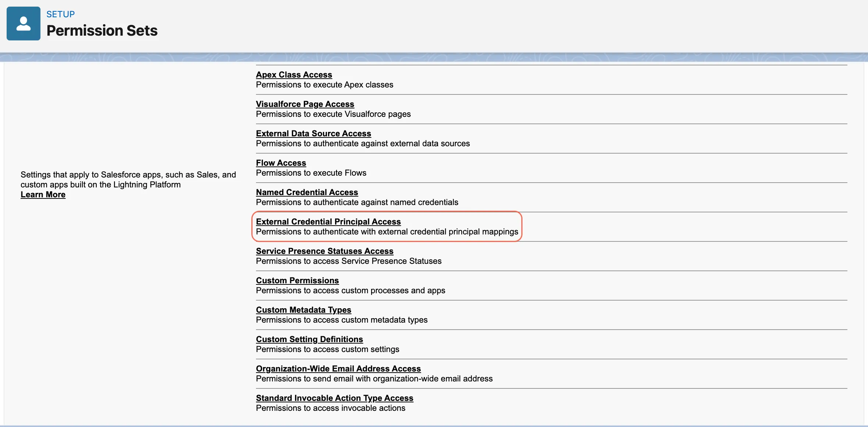Select text about organization-wide email address
Viewport: 868px width, 427px height.
374,379
